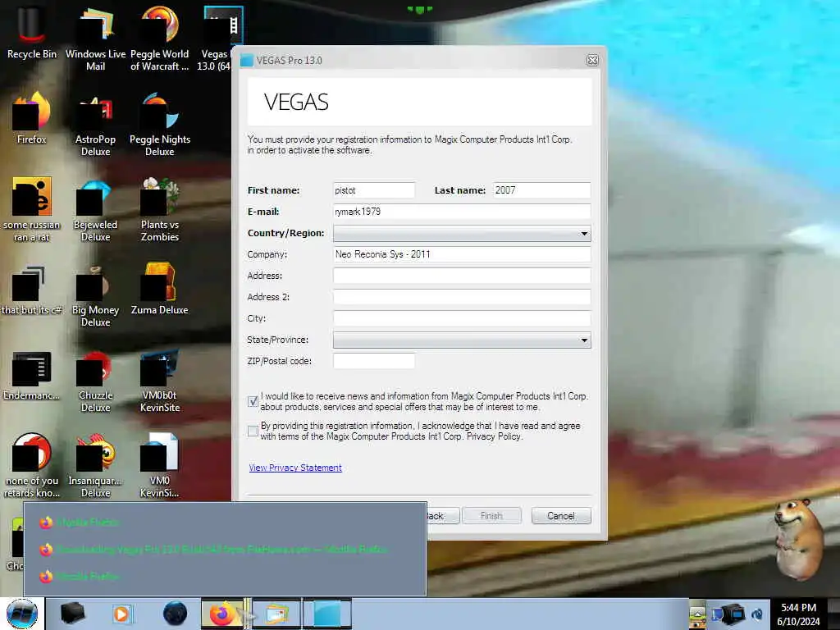Focus the First name field

pos(374,190)
